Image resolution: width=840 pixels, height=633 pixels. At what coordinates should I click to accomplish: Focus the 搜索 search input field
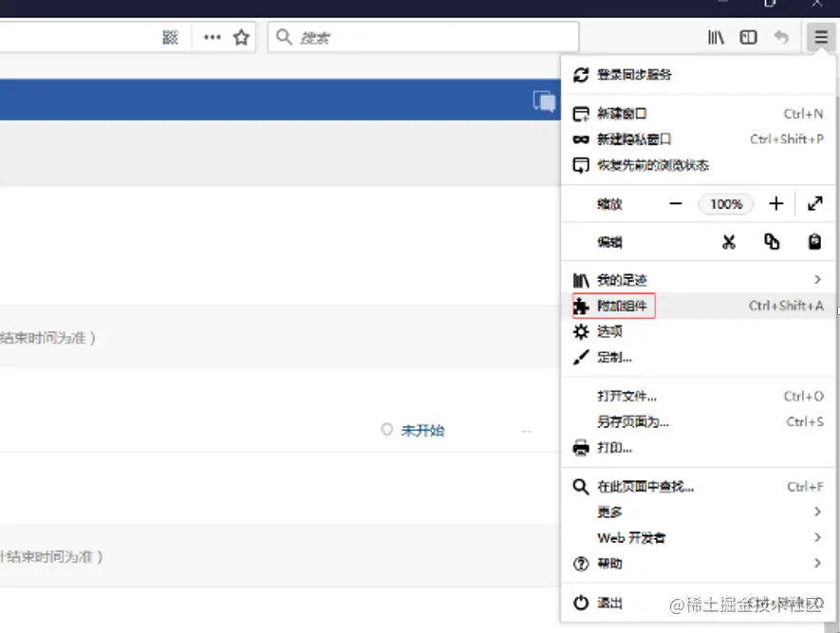pos(423,37)
